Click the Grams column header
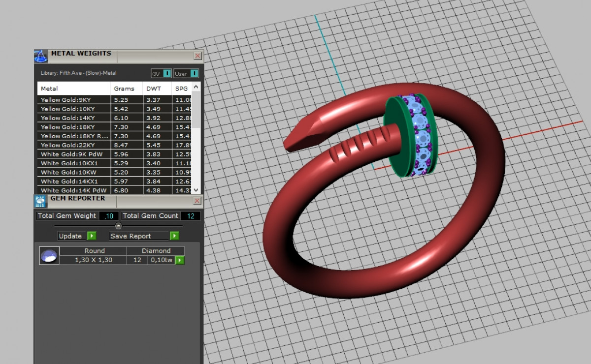 124,89
